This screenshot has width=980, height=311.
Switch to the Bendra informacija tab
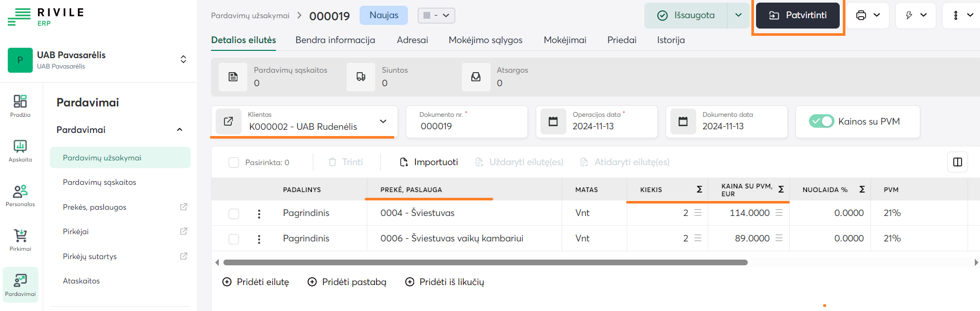coord(335,40)
